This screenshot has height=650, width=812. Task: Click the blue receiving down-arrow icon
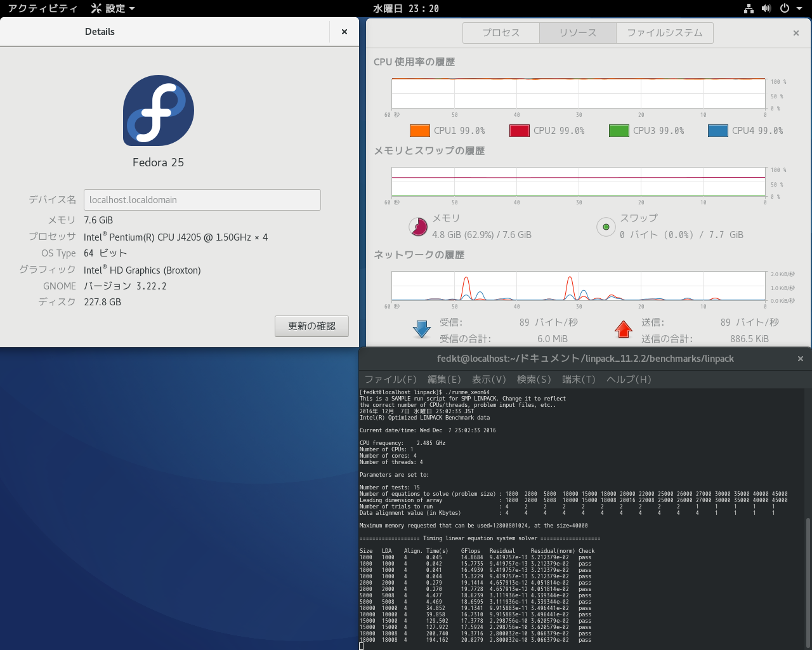point(422,329)
